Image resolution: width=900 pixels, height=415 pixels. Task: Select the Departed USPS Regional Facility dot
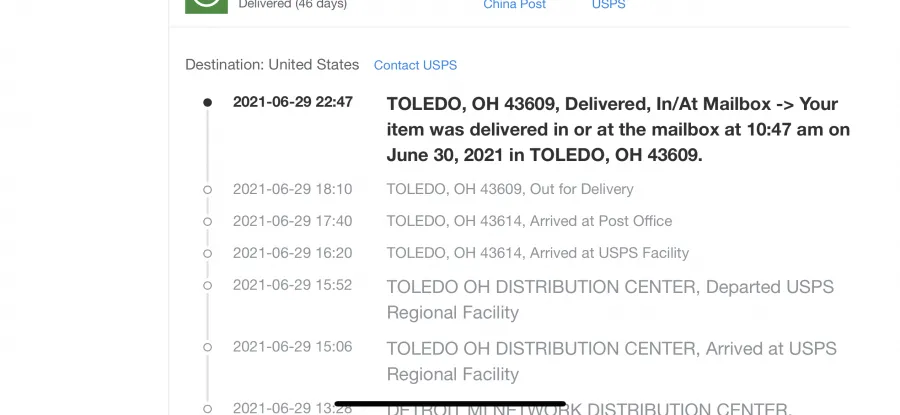coord(207,285)
